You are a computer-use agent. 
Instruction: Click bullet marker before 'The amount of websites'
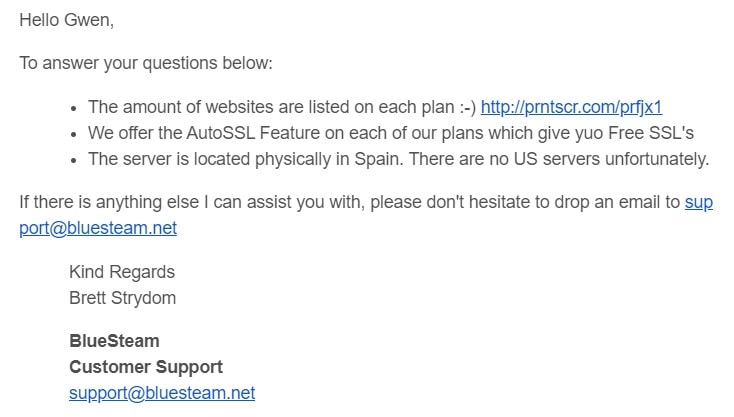[x=73, y=109]
